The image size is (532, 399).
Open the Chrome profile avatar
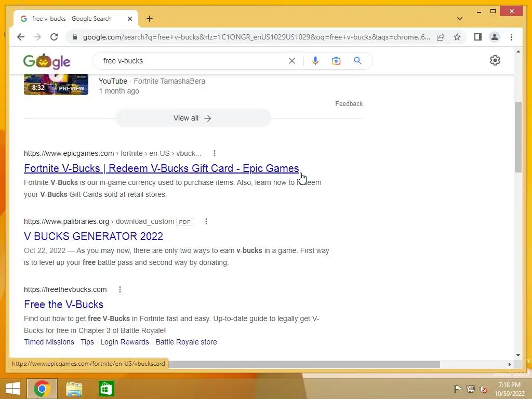point(495,37)
